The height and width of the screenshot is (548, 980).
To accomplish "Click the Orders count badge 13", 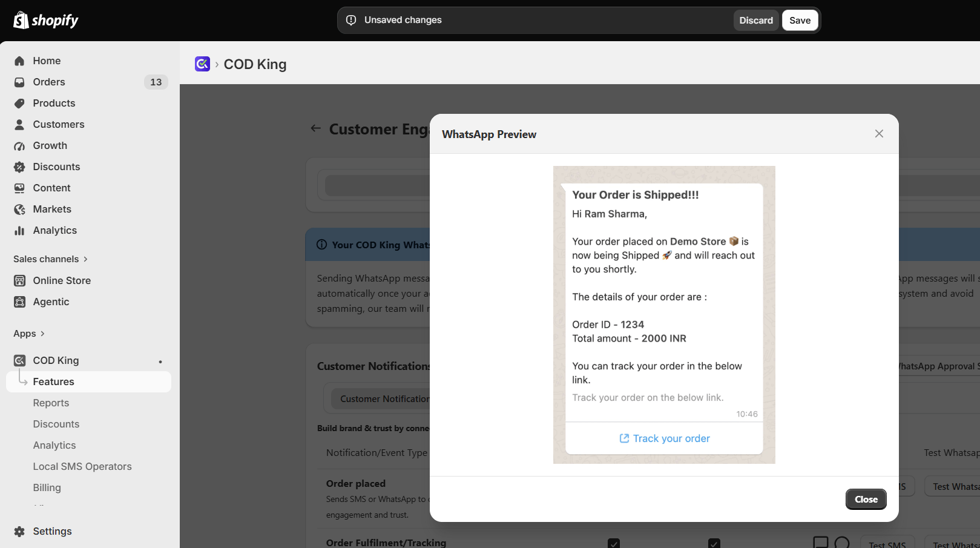I will 156,82.
